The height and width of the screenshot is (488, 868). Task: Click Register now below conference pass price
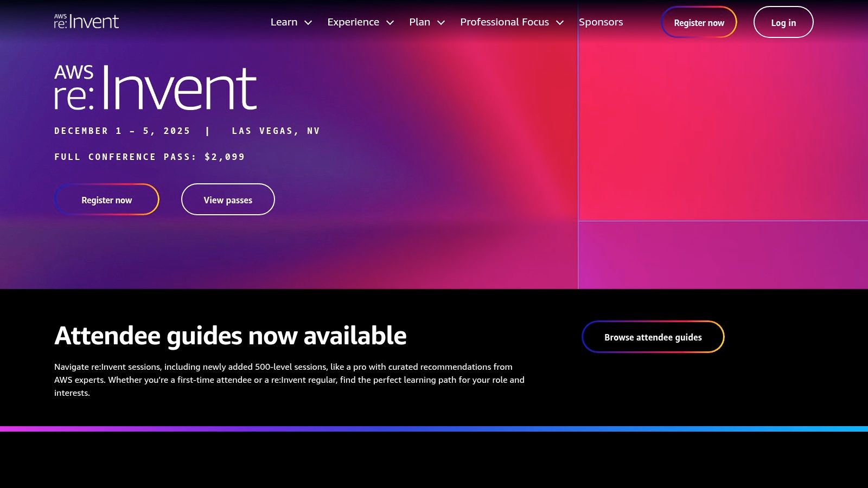click(107, 200)
